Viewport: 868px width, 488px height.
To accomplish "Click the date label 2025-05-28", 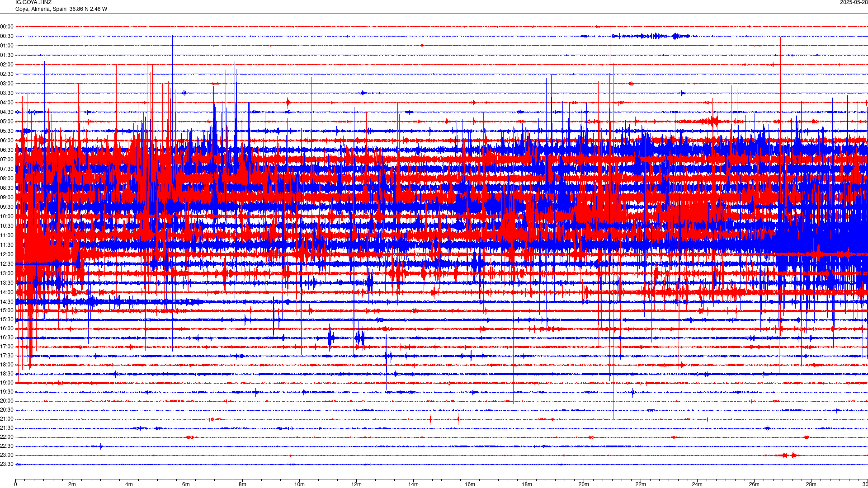I will (854, 2).
